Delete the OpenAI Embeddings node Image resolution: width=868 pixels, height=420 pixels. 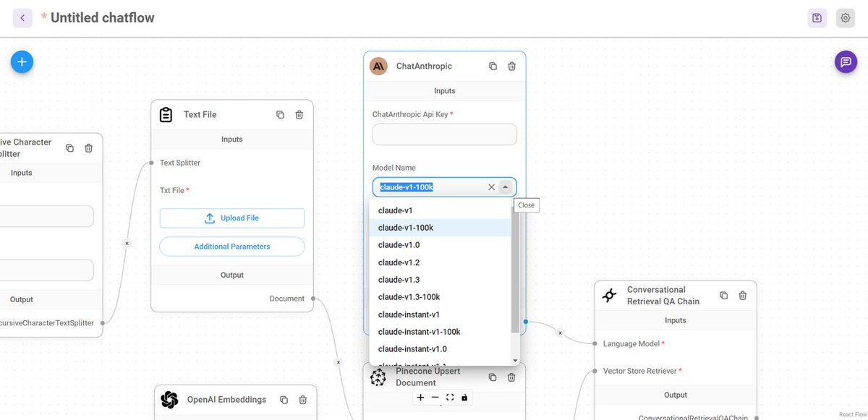click(302, 400)
